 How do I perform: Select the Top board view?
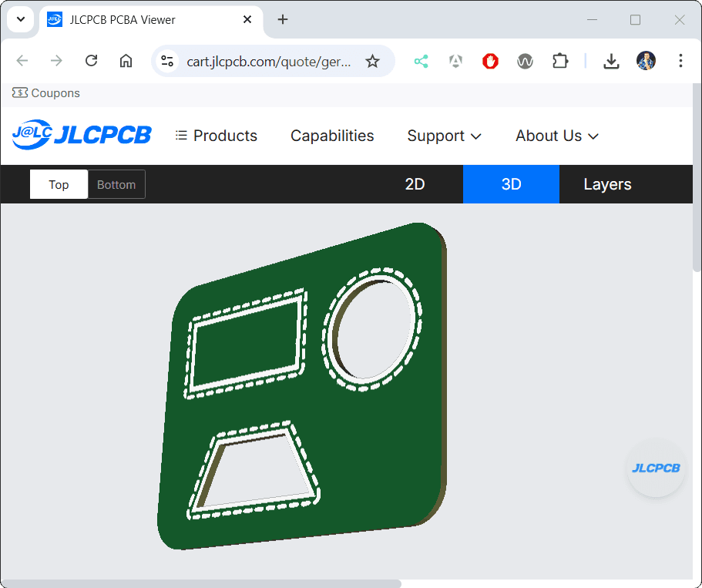click(59, 184)
